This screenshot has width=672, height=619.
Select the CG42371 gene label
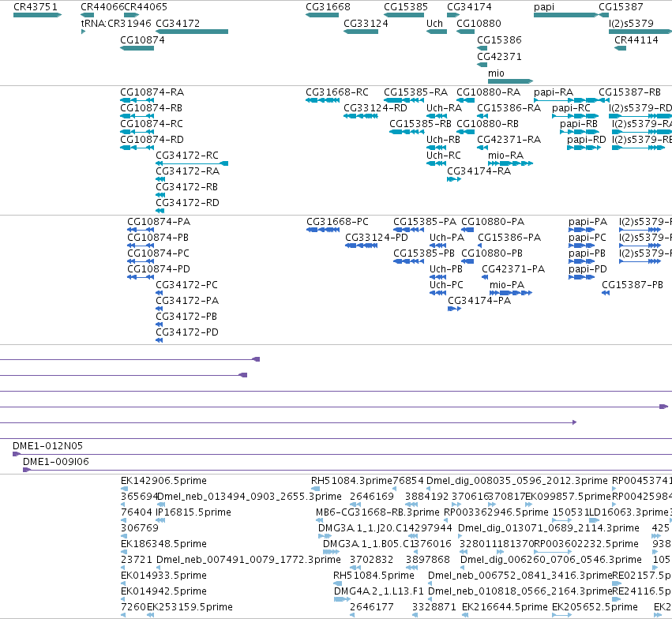[x=499, y=57]
